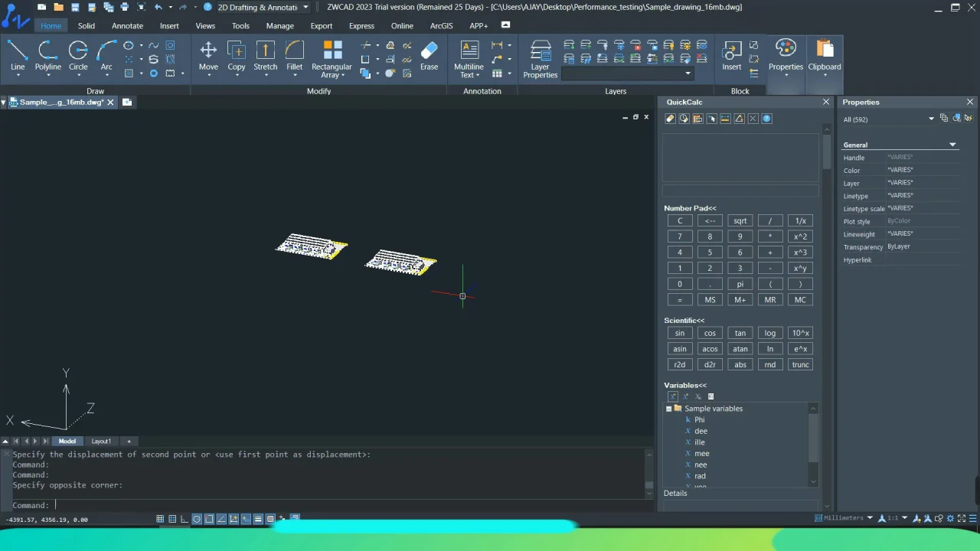Select the Line drawing tool

tap(18, 56)
